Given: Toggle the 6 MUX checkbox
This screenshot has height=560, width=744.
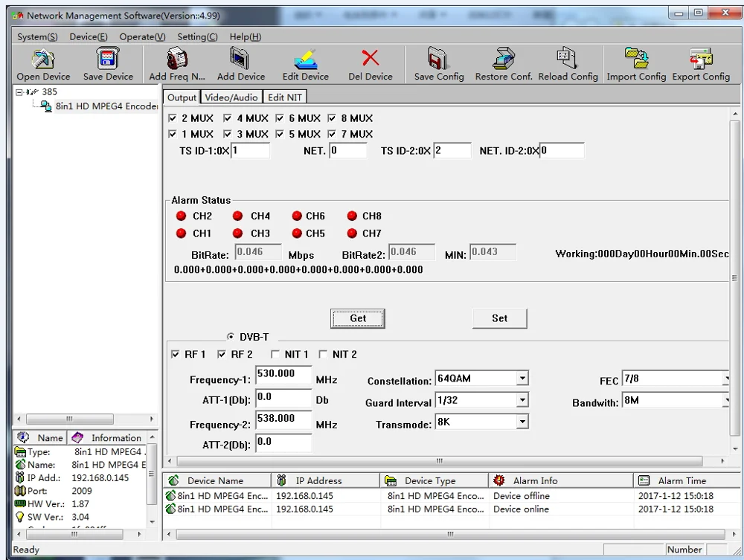Looking at the screenshot, I should point(280,118).
